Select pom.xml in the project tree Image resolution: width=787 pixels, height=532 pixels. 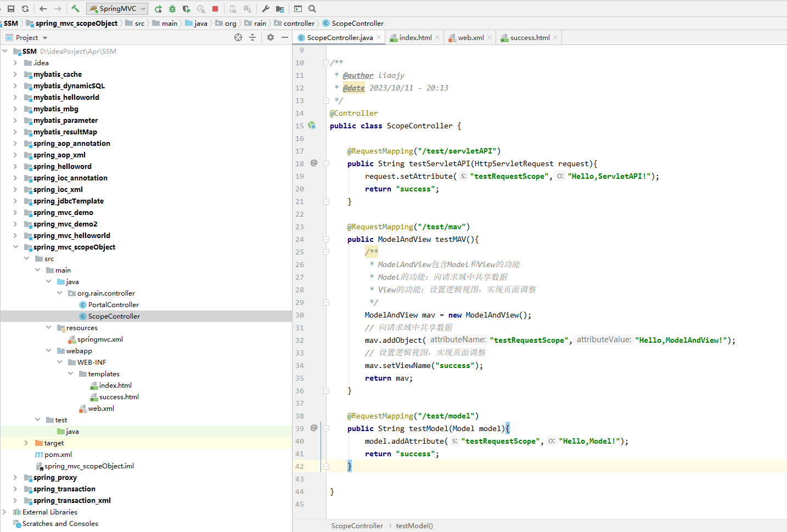(x=58, y=454)
